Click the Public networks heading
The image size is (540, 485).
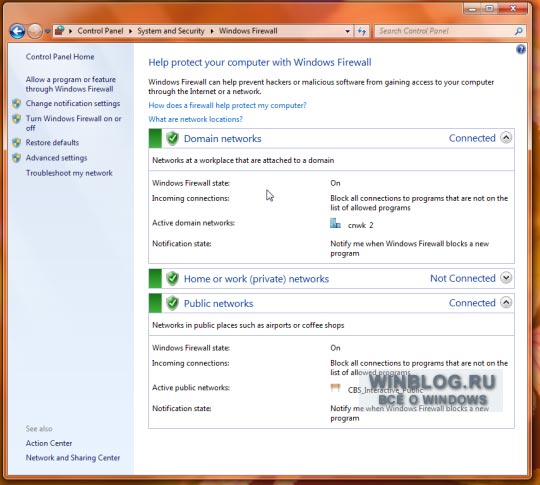tap(218, 303)
